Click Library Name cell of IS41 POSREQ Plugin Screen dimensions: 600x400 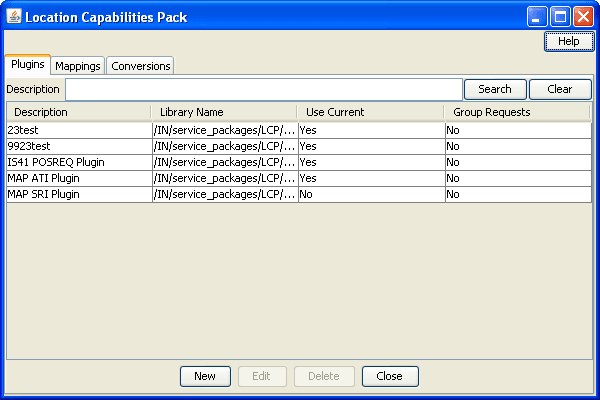pos(225,162)
